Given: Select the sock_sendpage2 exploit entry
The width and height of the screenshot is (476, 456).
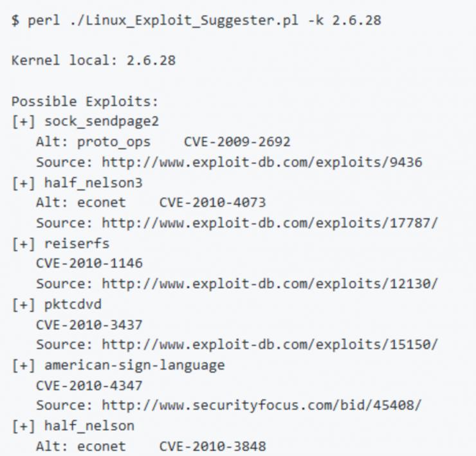Looking at the screenshot, I should [101, 122].
